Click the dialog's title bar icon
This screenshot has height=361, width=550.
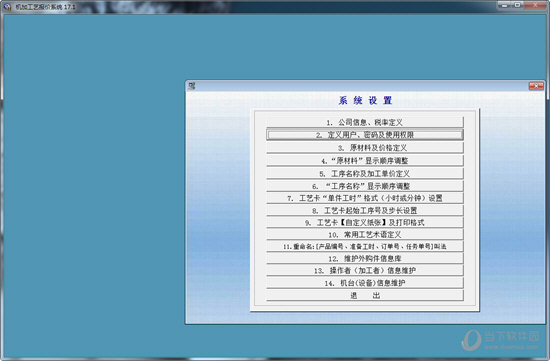pos(192,86)
